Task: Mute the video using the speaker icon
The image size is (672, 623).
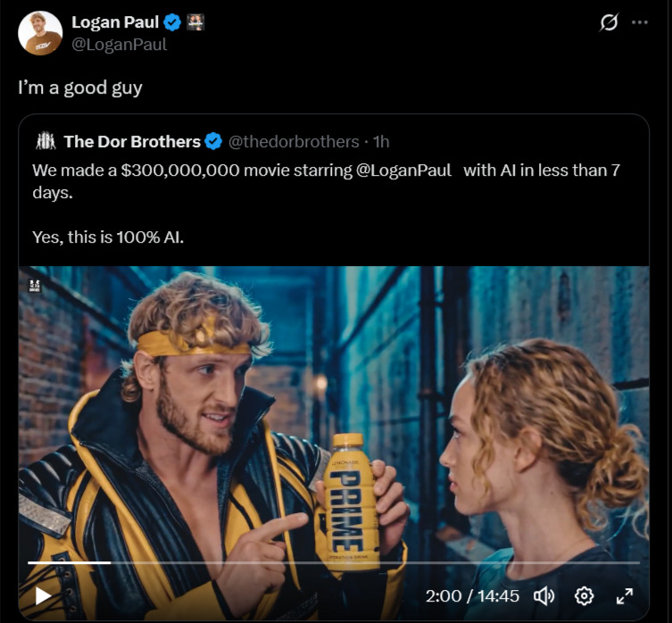Action: click(543, 596)
